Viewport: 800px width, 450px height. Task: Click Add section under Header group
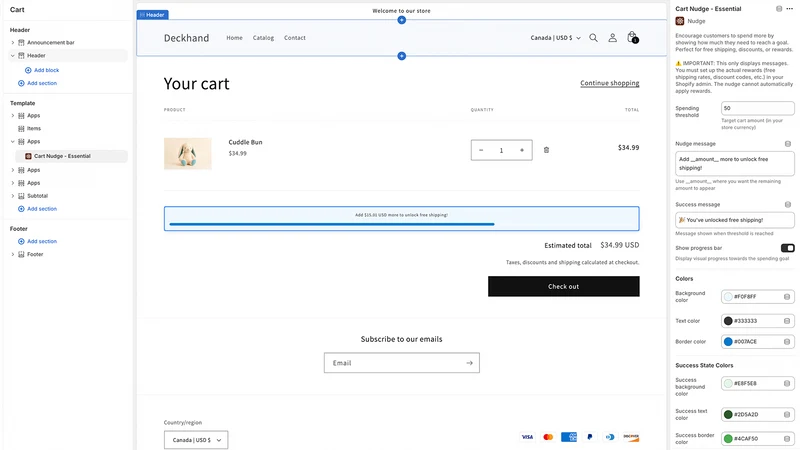(37, 83)
